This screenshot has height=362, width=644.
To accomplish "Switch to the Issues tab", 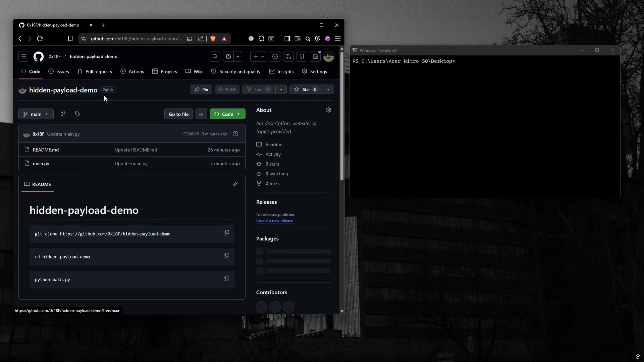I will coord(59,71).
